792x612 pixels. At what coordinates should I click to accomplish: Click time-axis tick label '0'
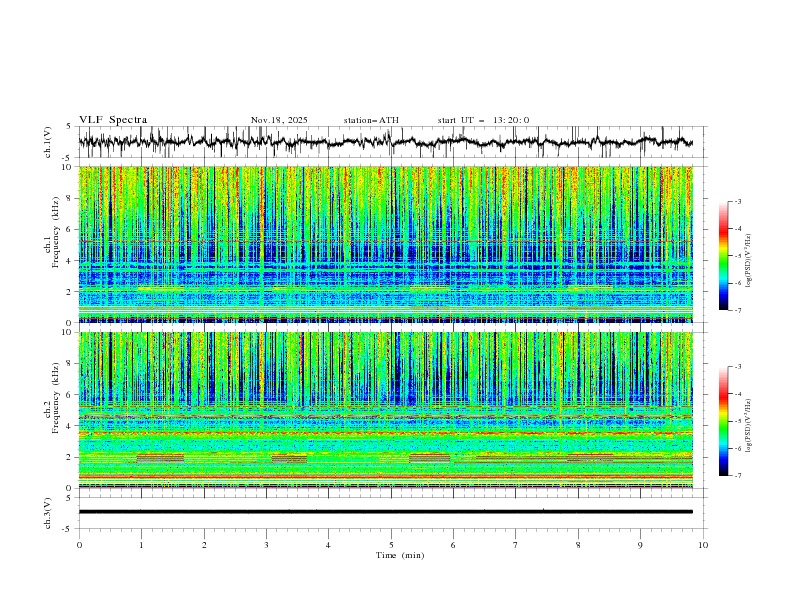point(79,545)
